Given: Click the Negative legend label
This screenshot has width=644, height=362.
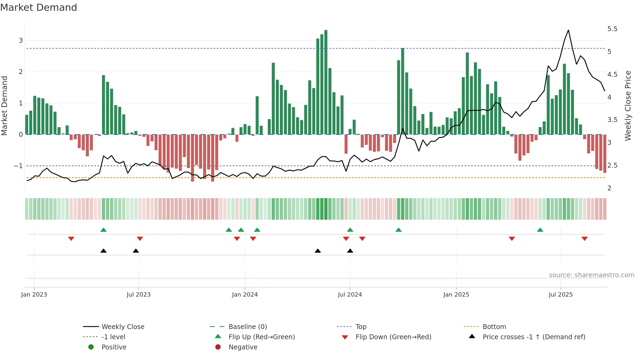Looking at the screenshot, I should coord(243,347).
